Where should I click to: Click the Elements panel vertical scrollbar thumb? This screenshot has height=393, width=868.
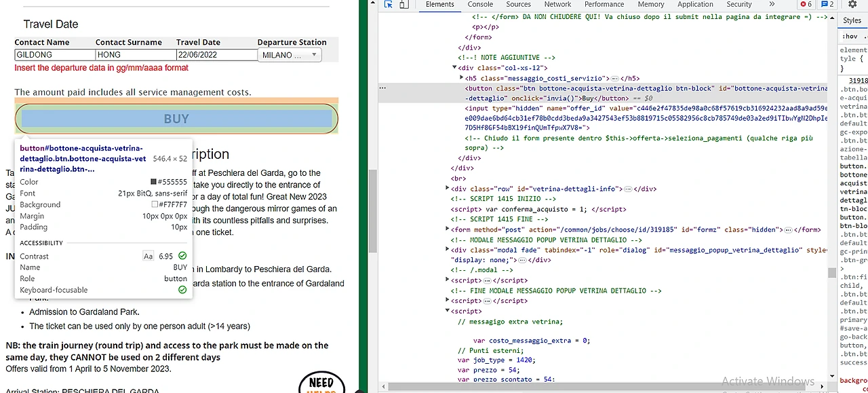[x=832, y=273]
